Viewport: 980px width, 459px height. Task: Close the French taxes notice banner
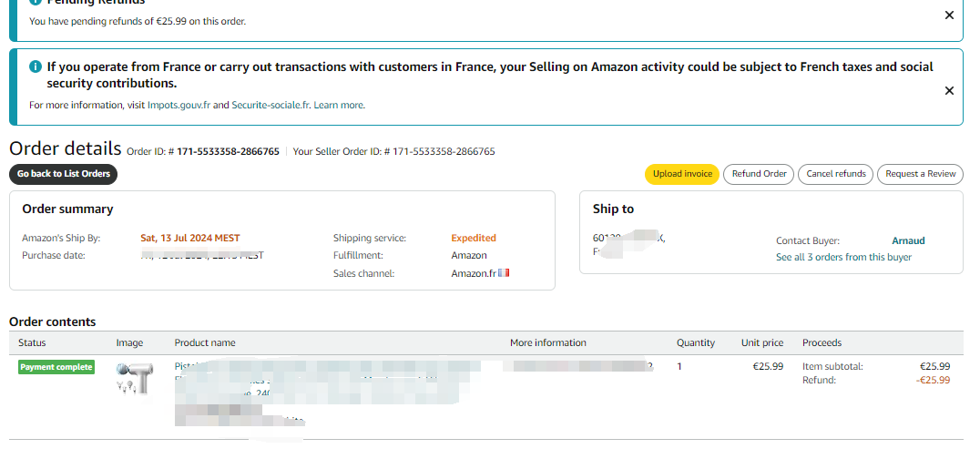949,91
